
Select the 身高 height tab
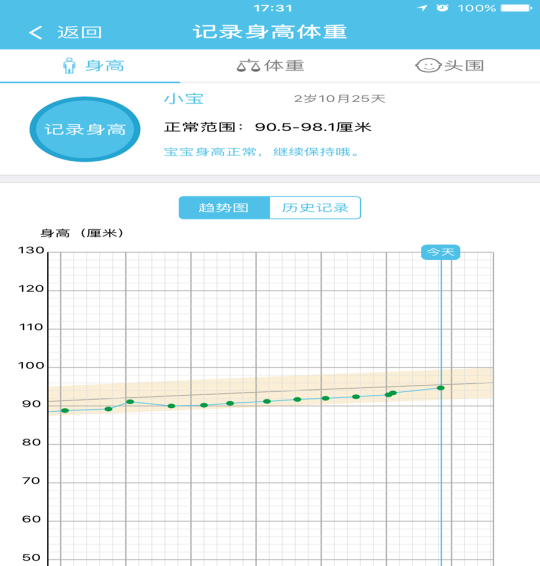click(x=90, y=66)
